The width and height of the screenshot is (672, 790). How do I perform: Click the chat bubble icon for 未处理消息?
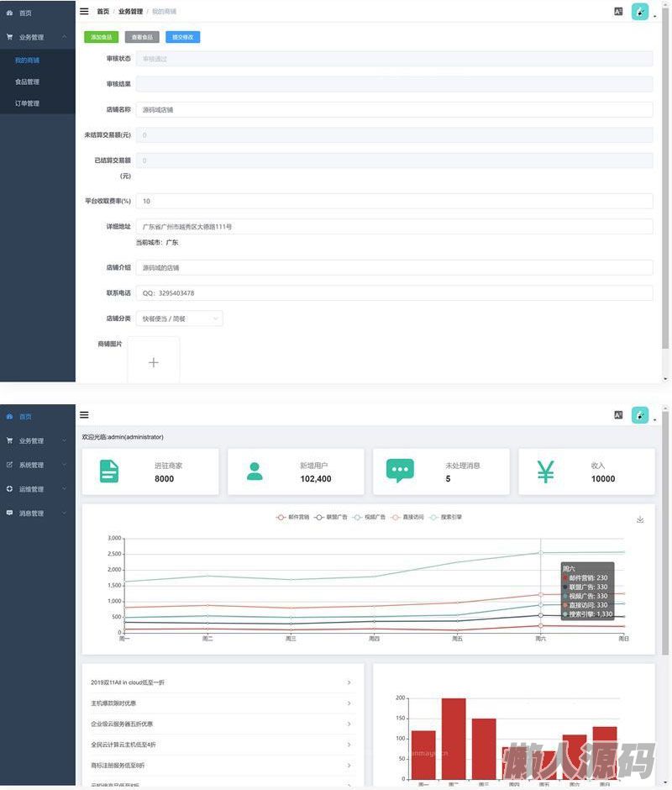tap(400, 471)
